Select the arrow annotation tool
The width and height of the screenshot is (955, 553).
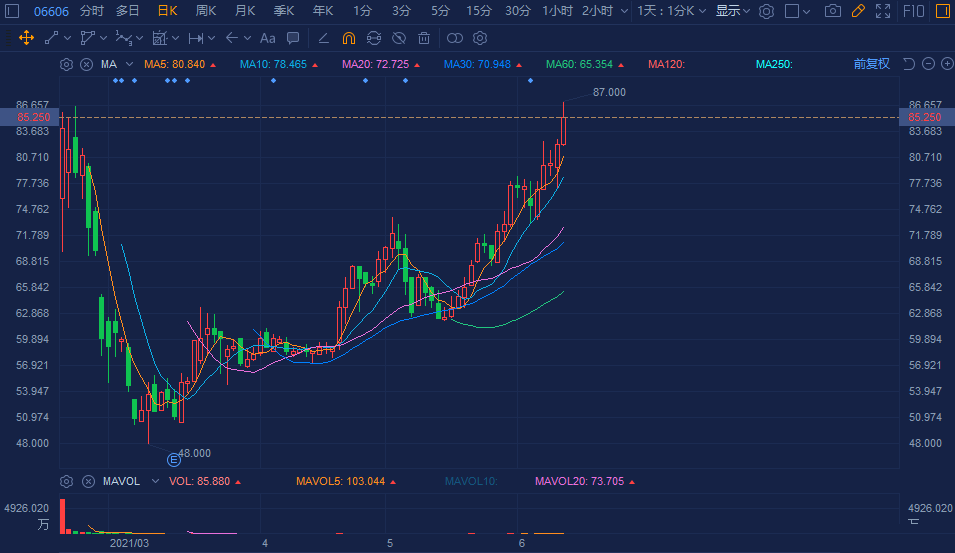point(231,38)
